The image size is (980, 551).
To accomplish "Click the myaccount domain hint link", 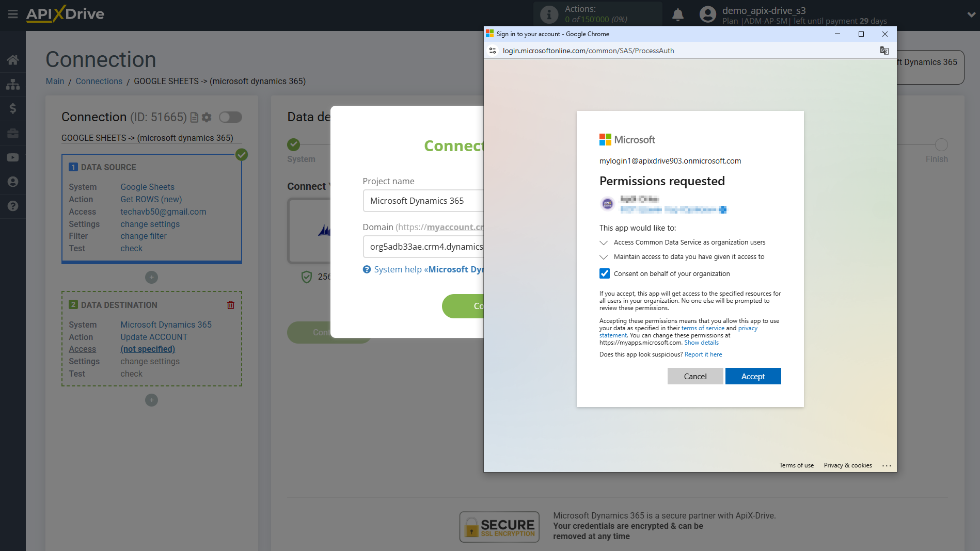I will (454, 227).
